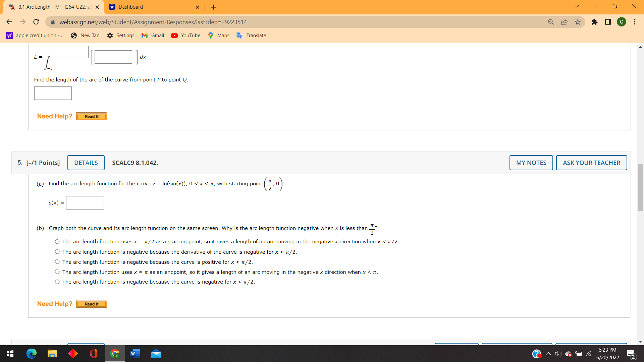Select answer about negative derivative of curve

tap(57, 252)
